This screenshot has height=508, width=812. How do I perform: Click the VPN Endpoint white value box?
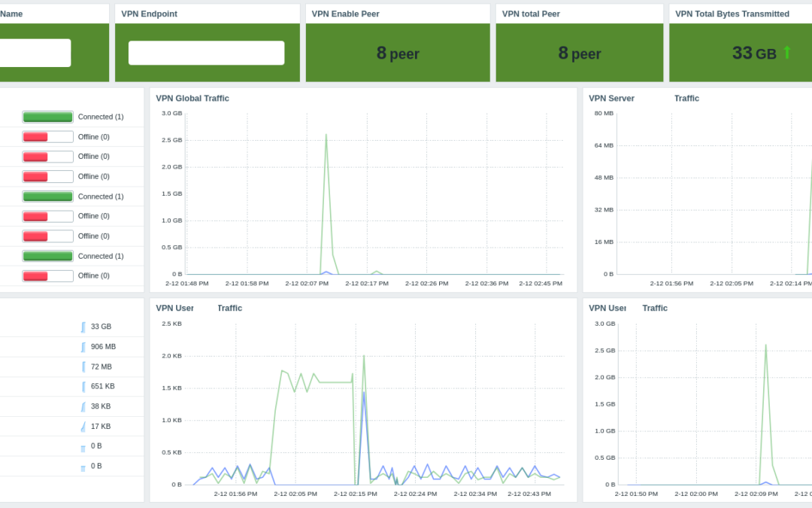(206, 53)
